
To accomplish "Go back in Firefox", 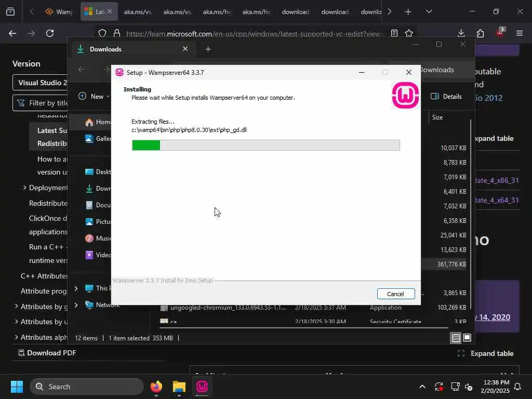I will point(12,33).
